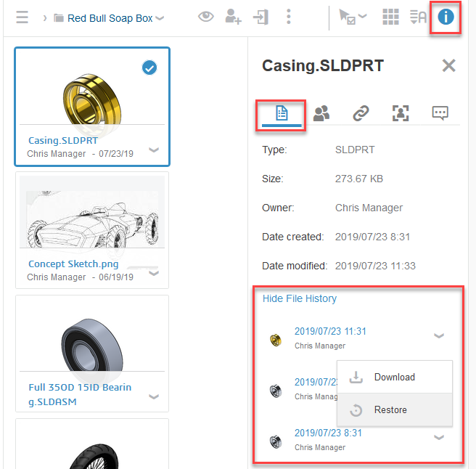Click the sort alphabetically icon

(x=418, y=17)
